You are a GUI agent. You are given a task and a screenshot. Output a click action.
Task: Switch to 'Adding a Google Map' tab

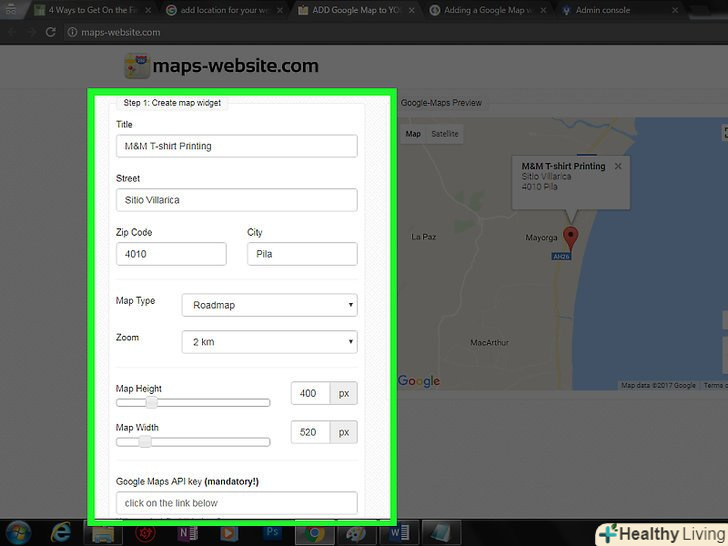[487, 10]
